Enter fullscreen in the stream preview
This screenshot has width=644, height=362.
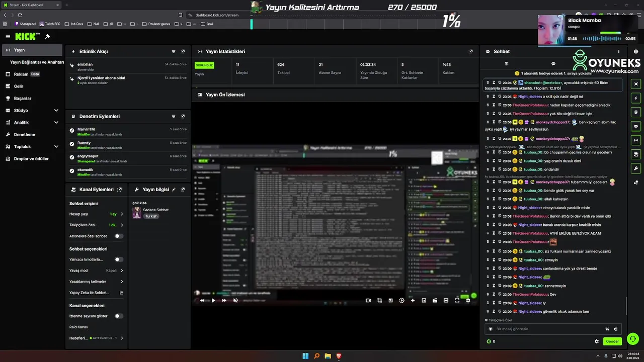coord(457,300)
